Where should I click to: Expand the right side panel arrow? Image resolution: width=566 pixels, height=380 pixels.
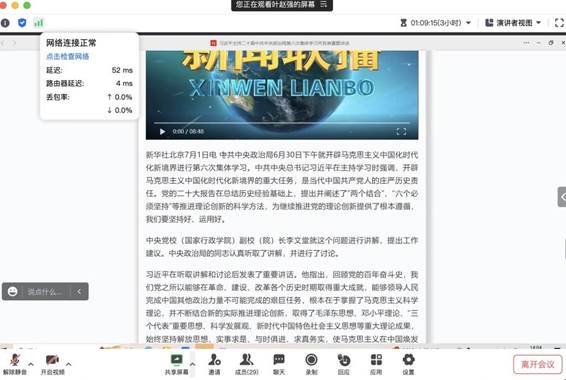coord(562,197)
